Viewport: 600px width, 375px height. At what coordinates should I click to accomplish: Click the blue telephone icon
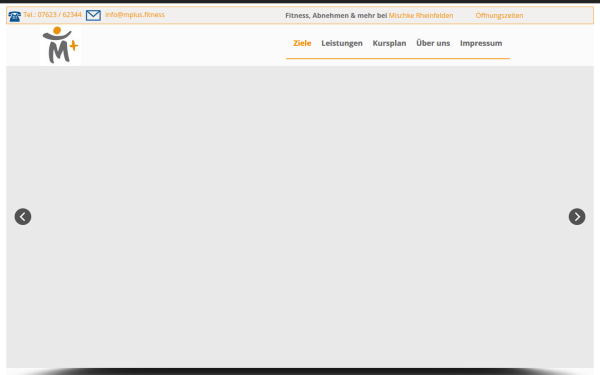15,16
